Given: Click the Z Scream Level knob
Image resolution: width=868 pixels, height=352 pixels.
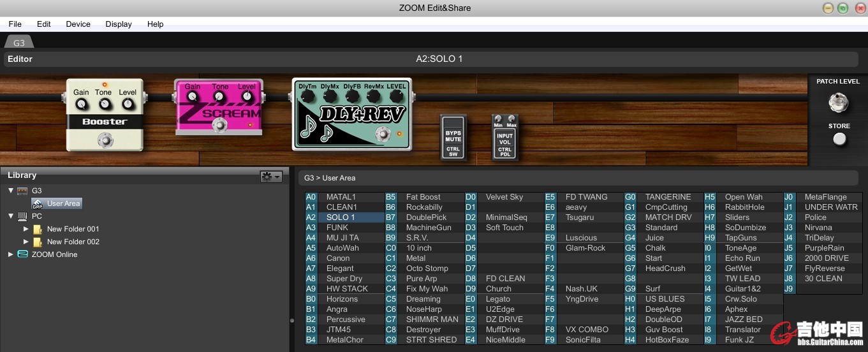Looking at the screenshot, I should 246,97.
